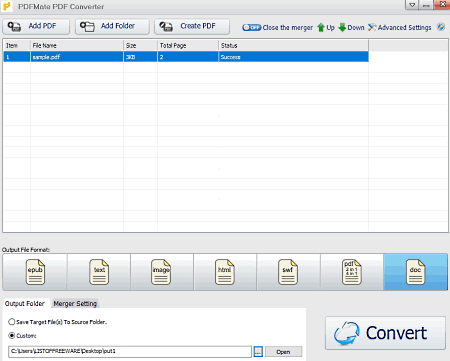Move file down with green Down arrow
This screenshot has height=361, width=450.
tap(351, 27)
